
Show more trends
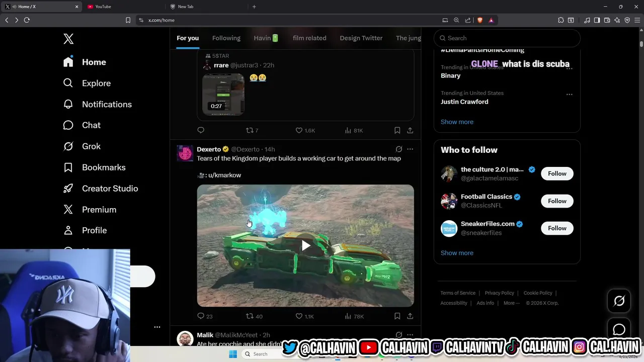[457, 122]
